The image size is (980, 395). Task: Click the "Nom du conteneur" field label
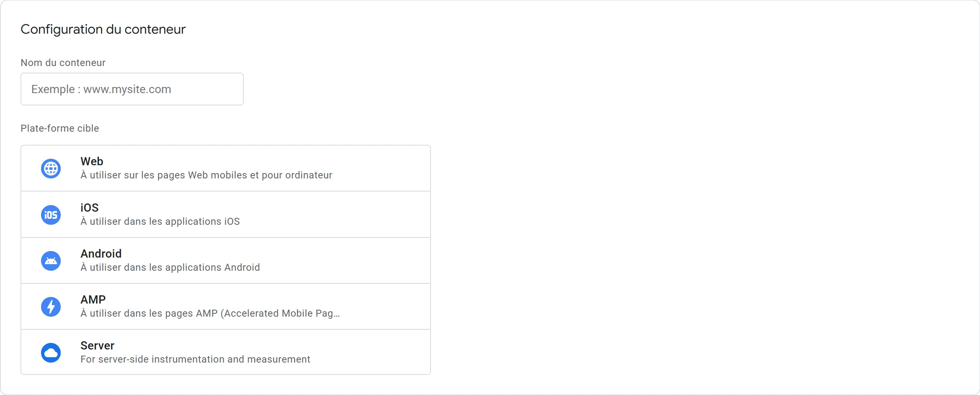[63, 63]
